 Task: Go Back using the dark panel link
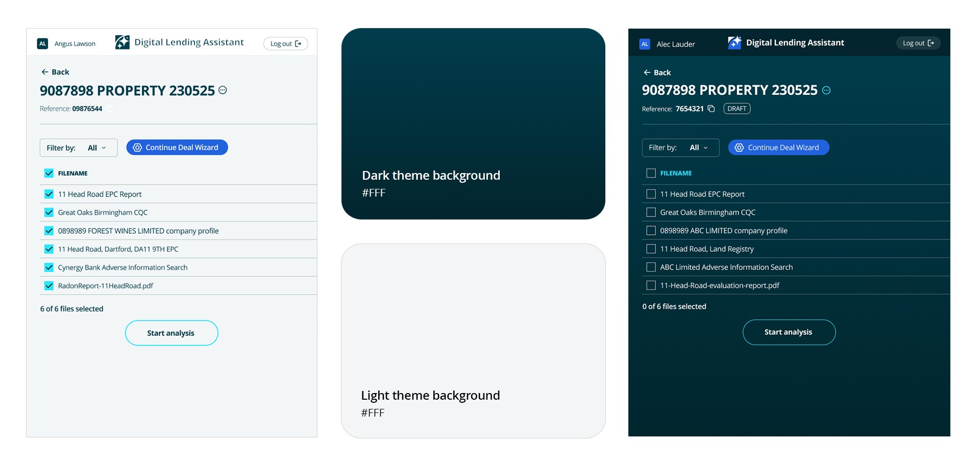(x=657, y=72)
